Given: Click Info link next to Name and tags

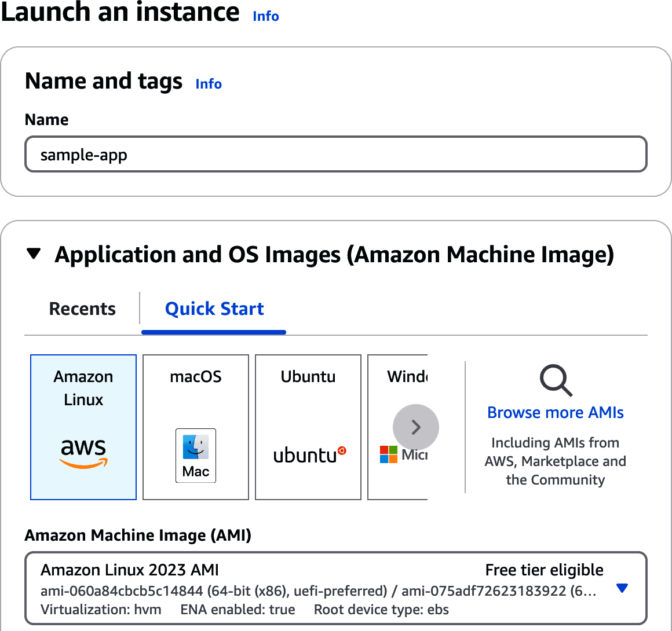Looking at the screenshot, I should coord(209,83).
